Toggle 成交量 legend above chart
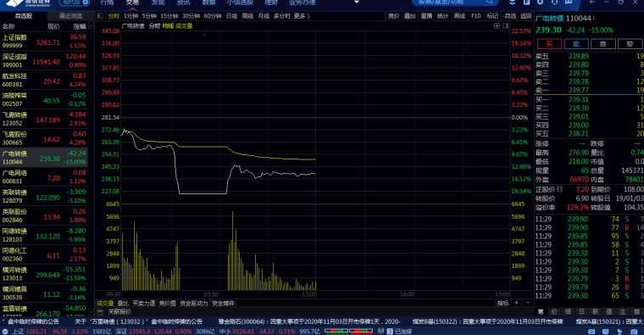Image resolution: width=644 pixels, height=335 pixels. click(x=184, y=26)
